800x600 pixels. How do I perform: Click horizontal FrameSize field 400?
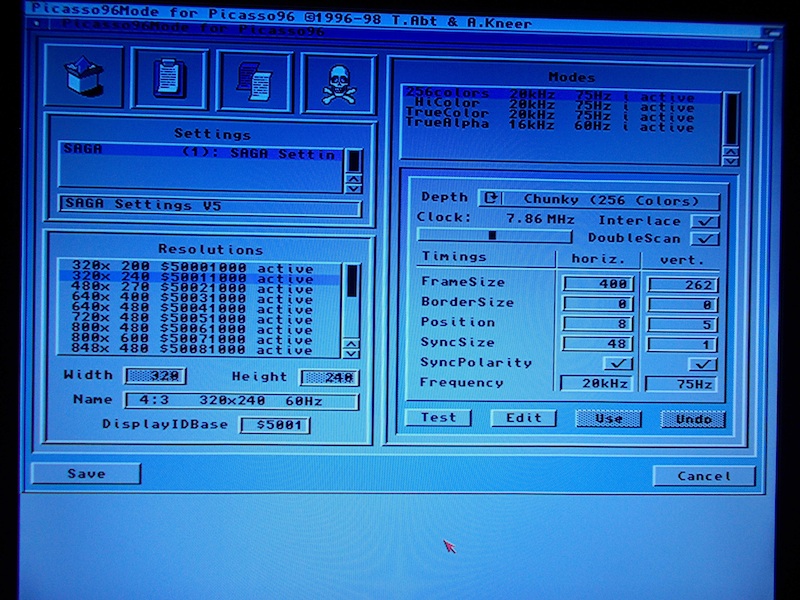click(598, 283)
